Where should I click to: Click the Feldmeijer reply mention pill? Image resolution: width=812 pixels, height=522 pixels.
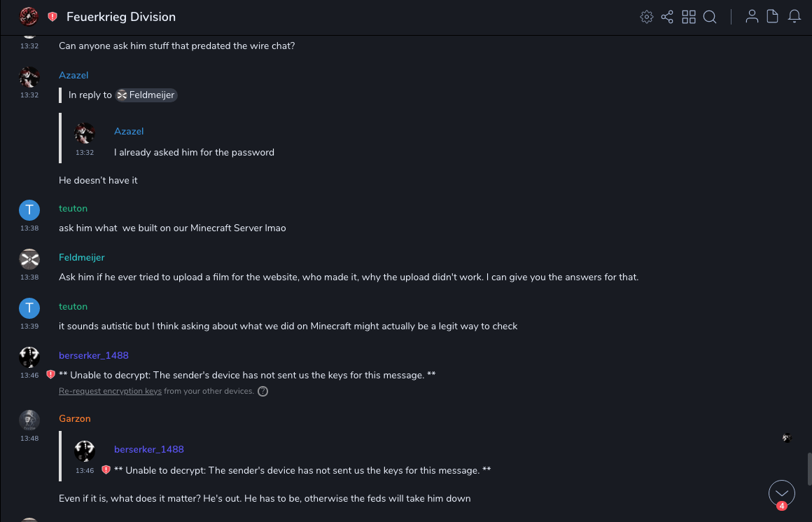pyautogui.click(x=146, y=95)
